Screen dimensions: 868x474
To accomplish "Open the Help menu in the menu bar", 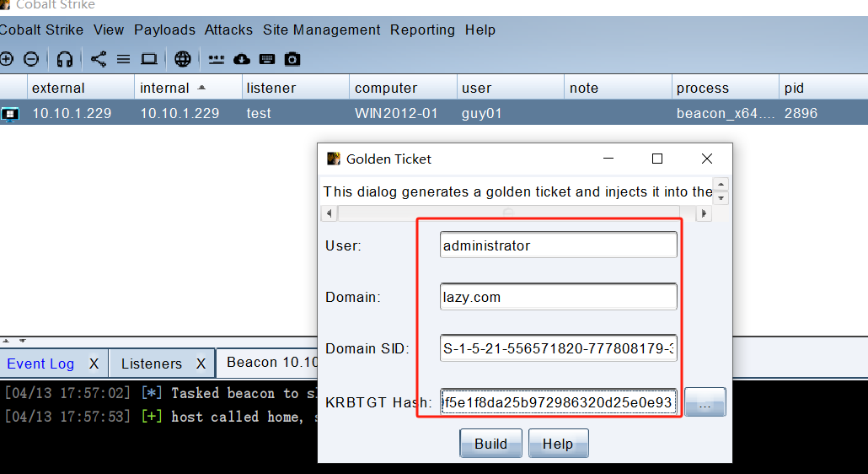I will point(480,30).
